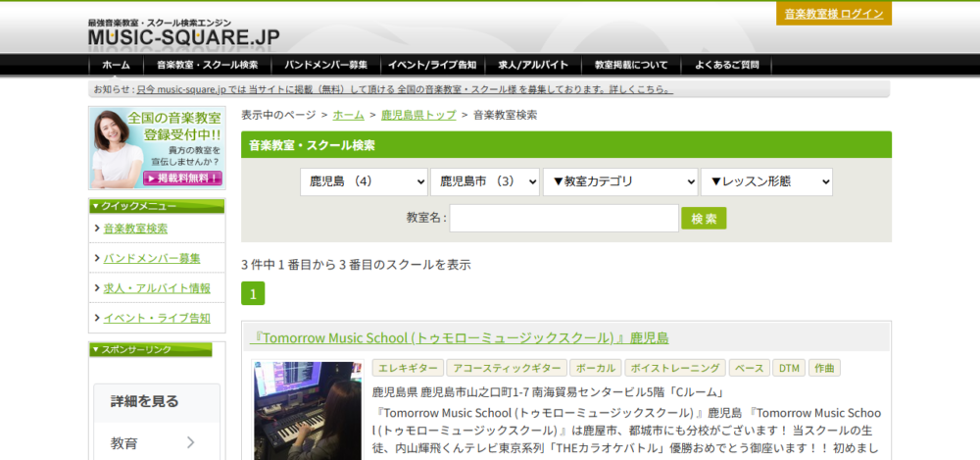Click the MUSIC-SQUARE.JP site logo

point(184,34)
